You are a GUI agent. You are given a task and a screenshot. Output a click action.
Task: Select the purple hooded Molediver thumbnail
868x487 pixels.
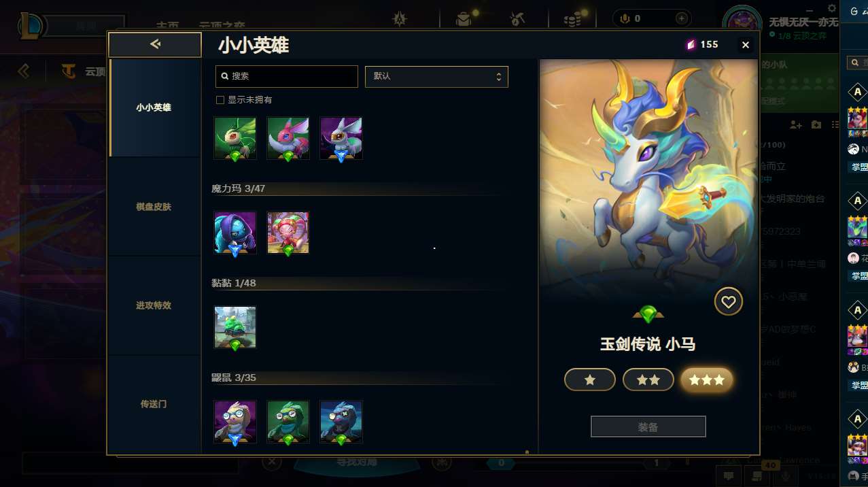pos(235,422)
